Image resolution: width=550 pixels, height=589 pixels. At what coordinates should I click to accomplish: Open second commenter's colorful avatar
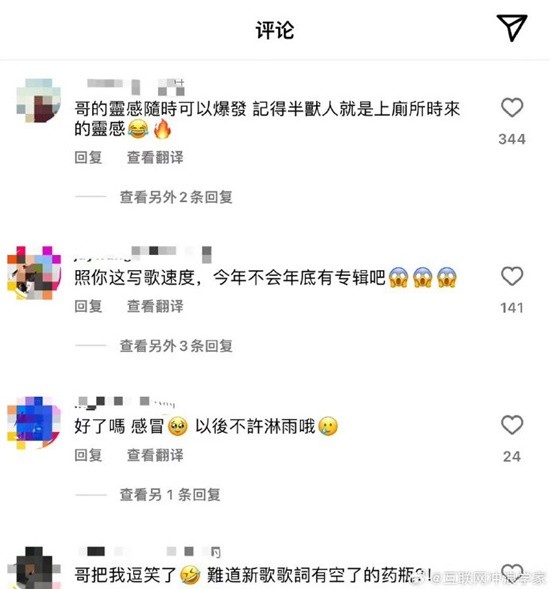tap(34, 273)
